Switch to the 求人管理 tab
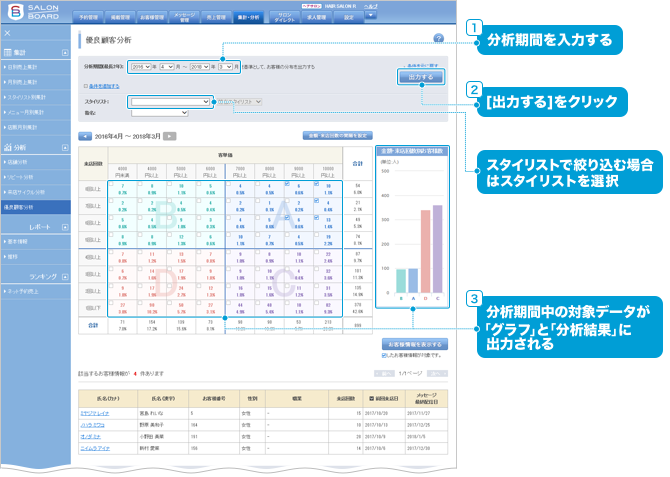Screen dimensions: 670x477 [317, 17]
